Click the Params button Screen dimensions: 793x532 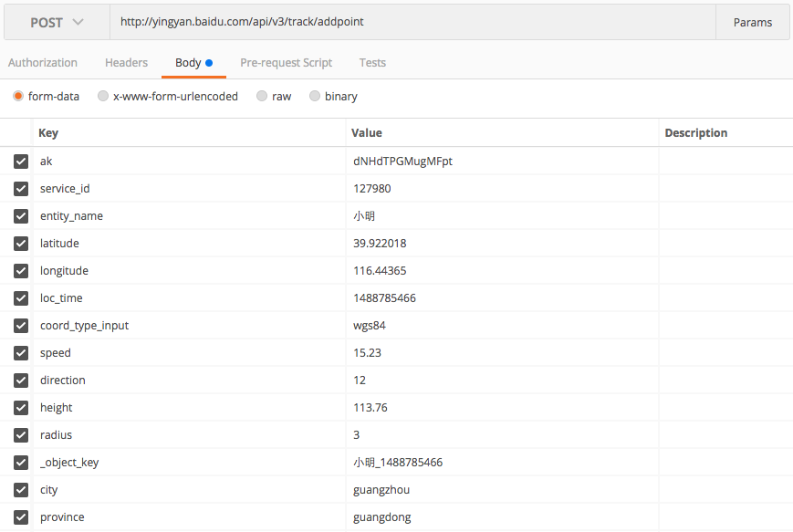coord(752,23)
